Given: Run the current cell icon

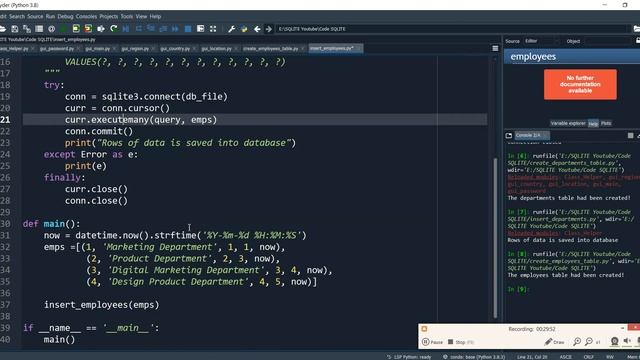Looking at the screenshot, I should (x=76, y=29).
